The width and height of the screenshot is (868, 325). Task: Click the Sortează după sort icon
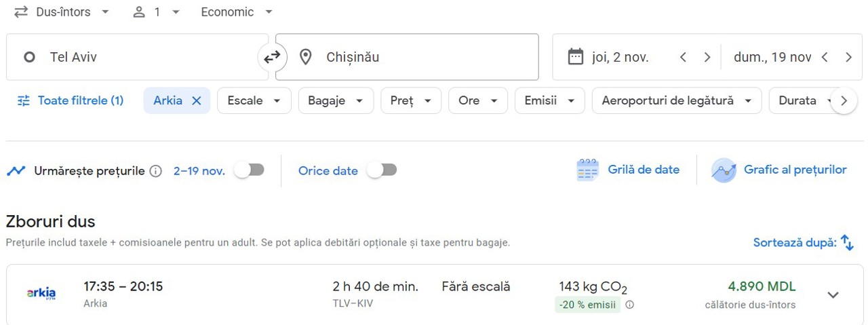click(x=847, y=242)
